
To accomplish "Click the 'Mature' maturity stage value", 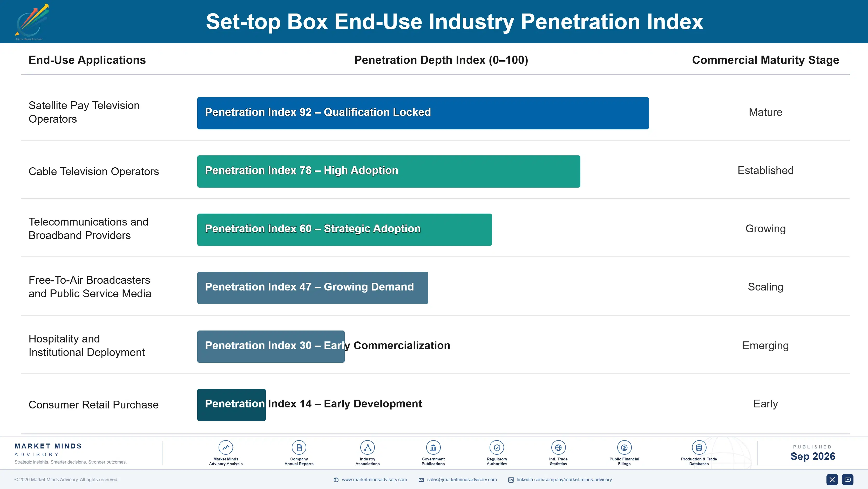I will (765, 112).
